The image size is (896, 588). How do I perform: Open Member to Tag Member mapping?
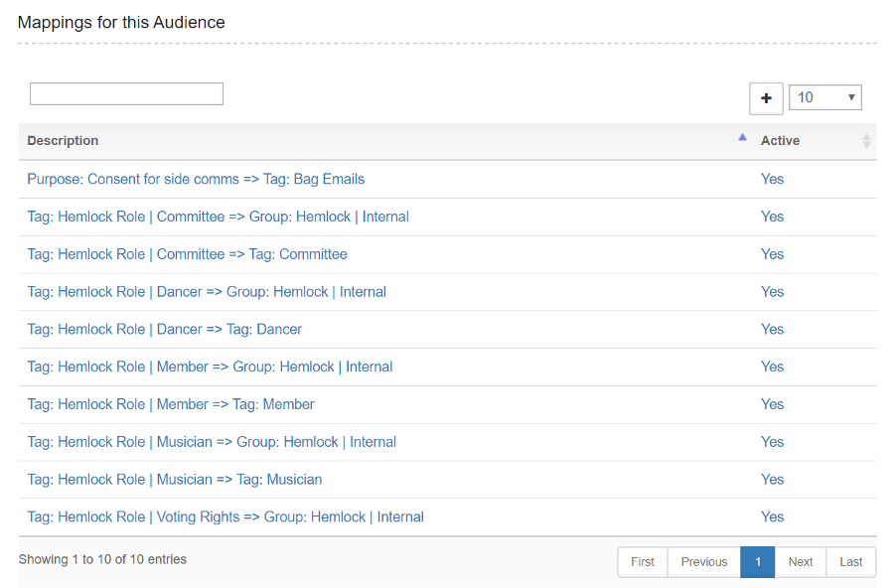171,404
